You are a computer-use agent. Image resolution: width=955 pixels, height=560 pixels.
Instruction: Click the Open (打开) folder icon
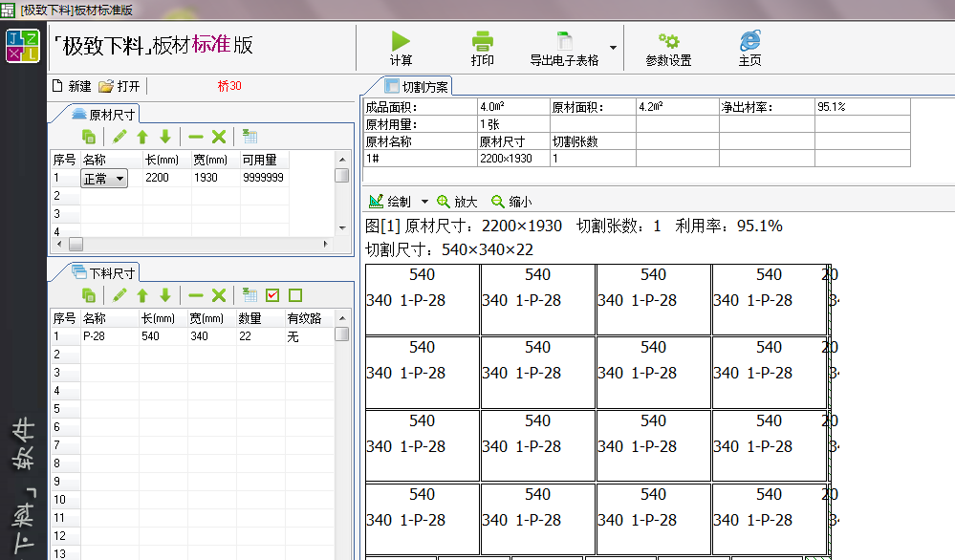(x=106, y=86)
